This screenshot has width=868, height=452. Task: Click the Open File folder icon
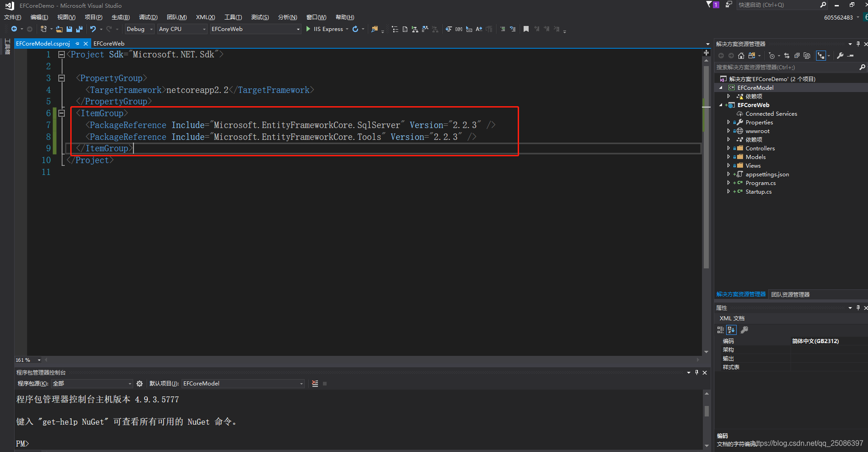click(x=59, y=29)
